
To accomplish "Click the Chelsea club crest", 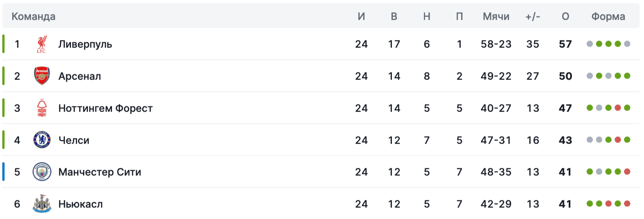I will pyautogui.click(x=42, y=140).
